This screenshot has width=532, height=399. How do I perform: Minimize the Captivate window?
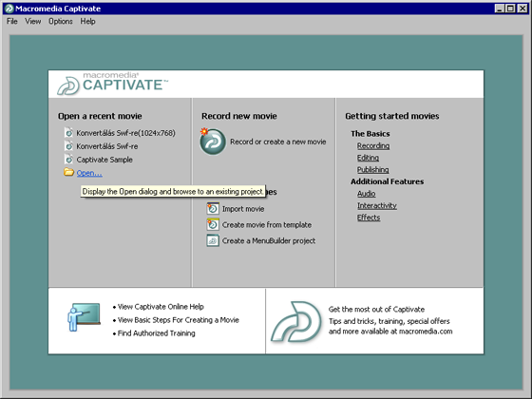pos(499,9)
